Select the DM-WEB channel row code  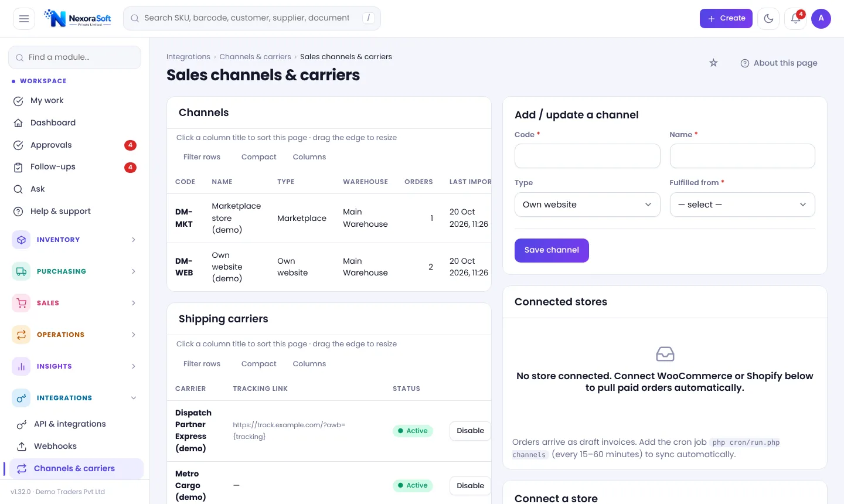[x=184, y=267]
